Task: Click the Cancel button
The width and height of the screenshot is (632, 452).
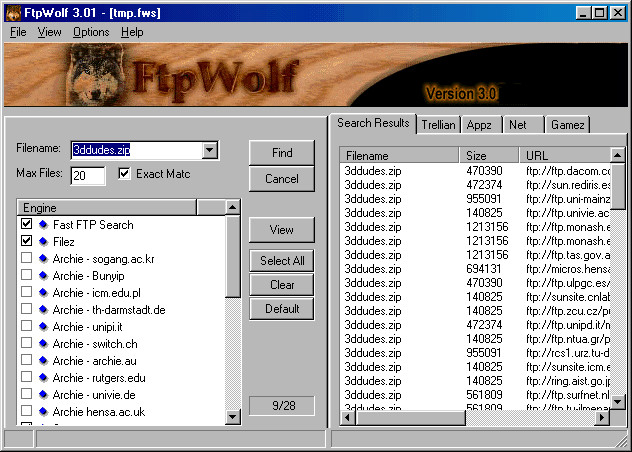Action: [282, 179]
